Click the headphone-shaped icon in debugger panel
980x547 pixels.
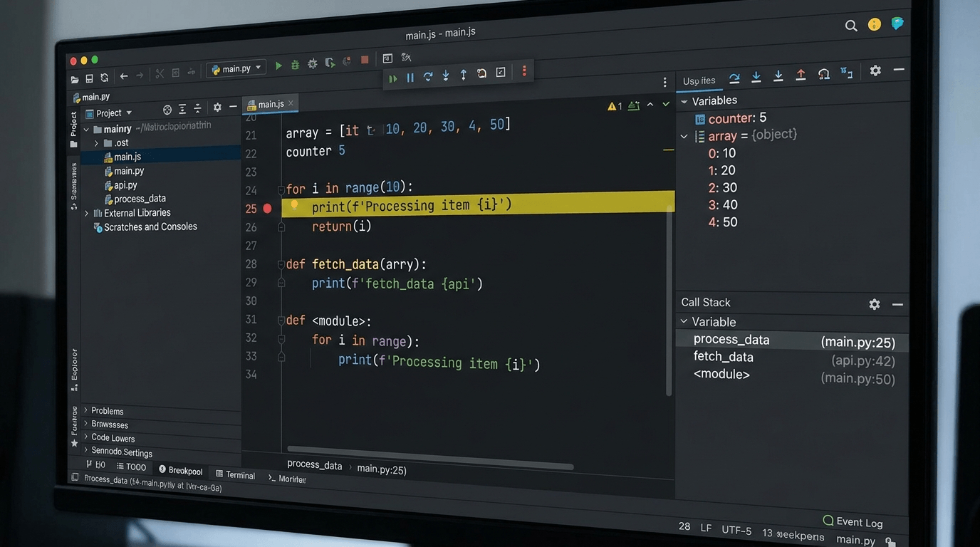click(824, 73)
